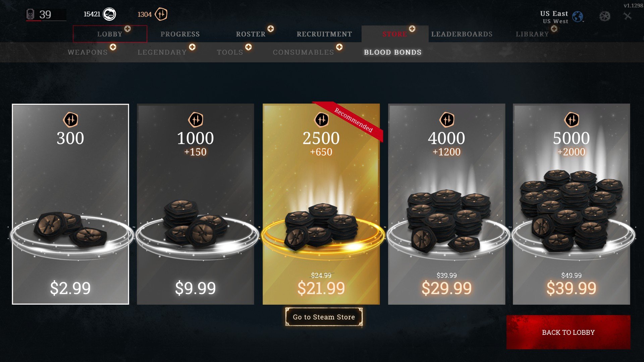Click the plus badge on Roster tab
Screen dimensions: 644x362
[271, 29]
